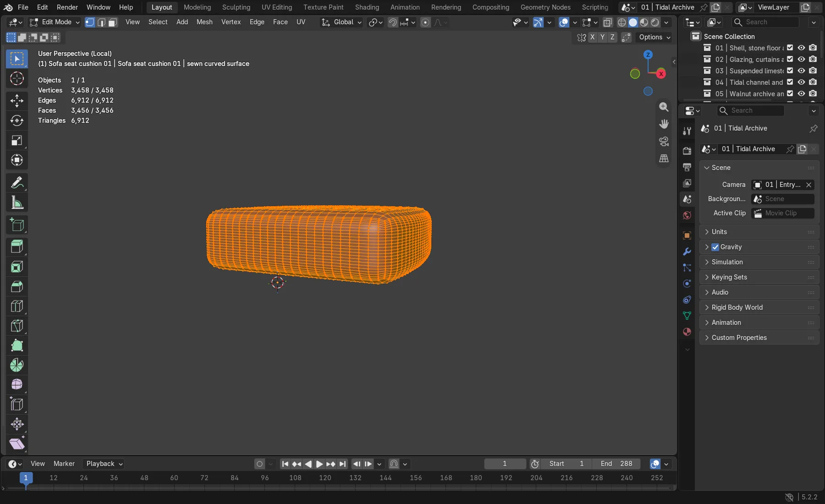Choose the Loop Cut tool
The height and width of the screenshot is (504, 825).
[17, 306]
